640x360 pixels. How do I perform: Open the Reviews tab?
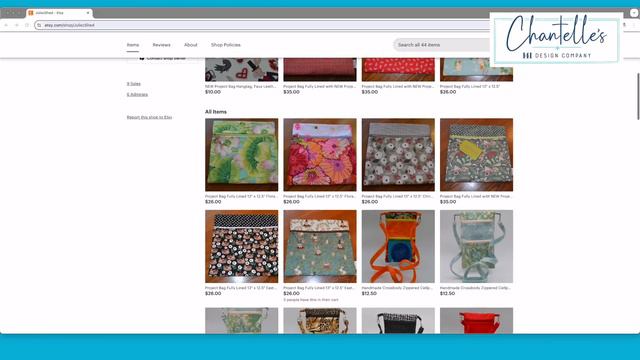[162, 45]
